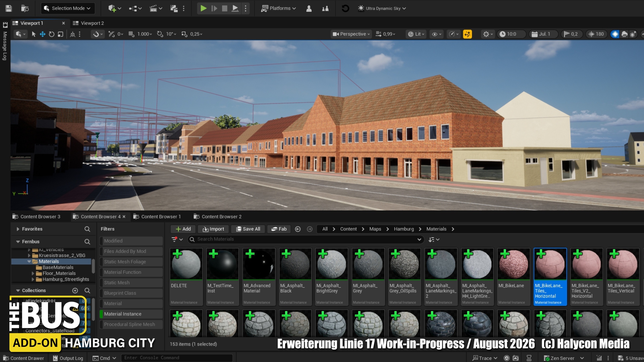Select the MI_Asphalt_Black material thumbnail
This screenshot has width=644, height=362.
tap(295, 264)
